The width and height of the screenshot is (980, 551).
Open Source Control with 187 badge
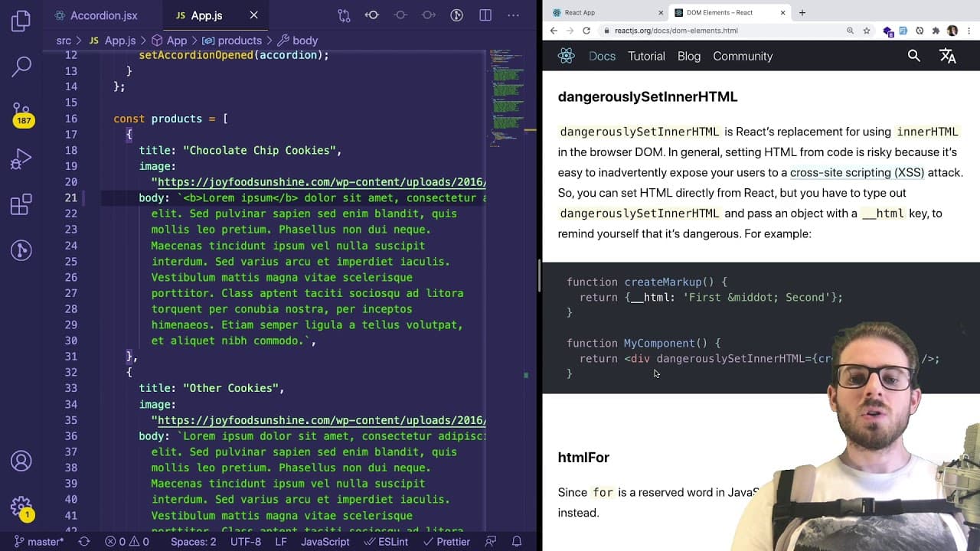[x=21, y=113]
